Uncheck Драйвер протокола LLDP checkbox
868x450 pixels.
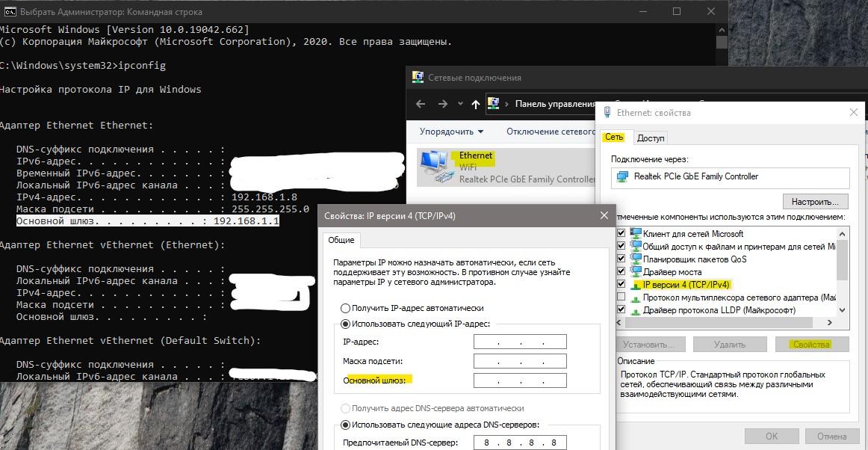(x=621, y=309)
